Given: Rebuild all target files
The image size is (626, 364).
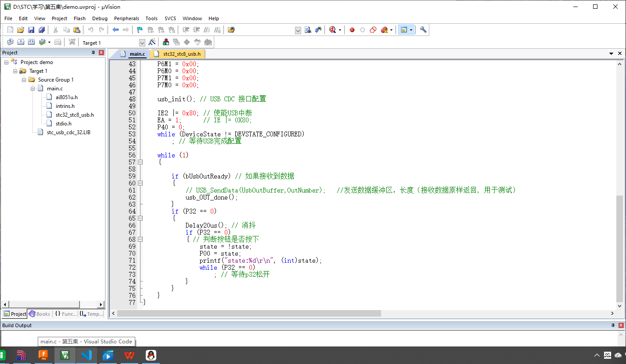Looking at the screenshot, I should pyautogui.click(x=31, y=42).
